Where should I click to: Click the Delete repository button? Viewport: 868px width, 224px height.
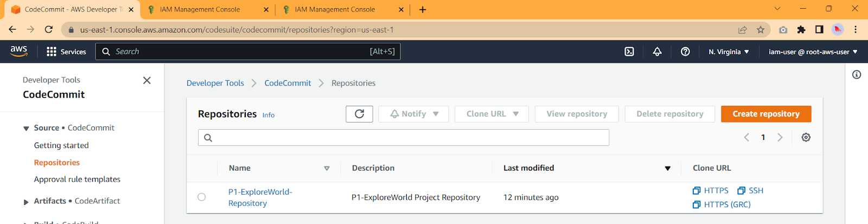point(670,114)
